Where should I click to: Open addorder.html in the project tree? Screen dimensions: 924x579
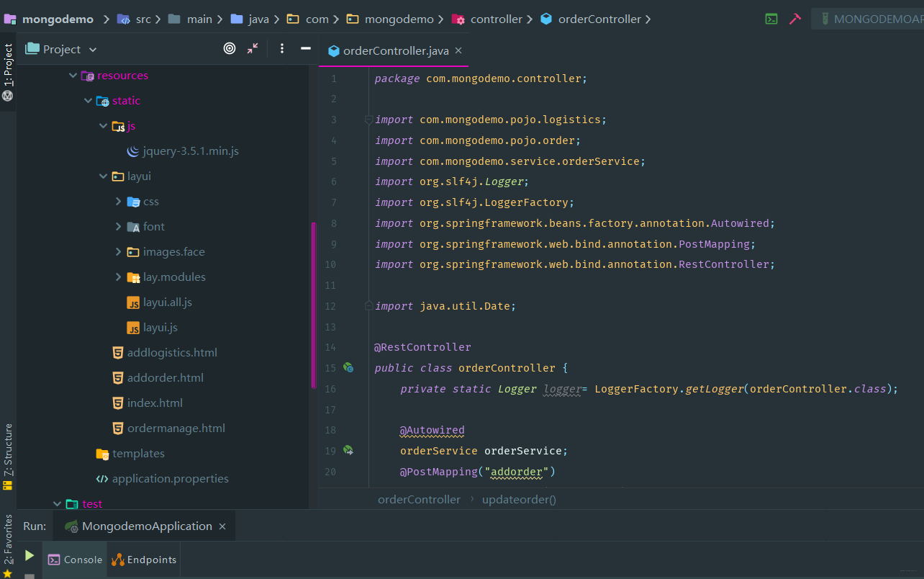point(165,377)
